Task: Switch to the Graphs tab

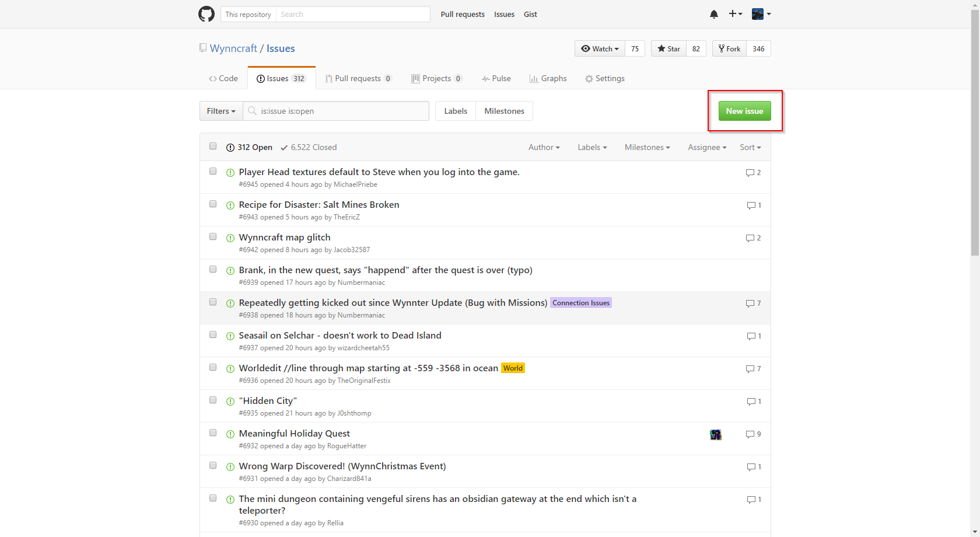Action: 548,78
